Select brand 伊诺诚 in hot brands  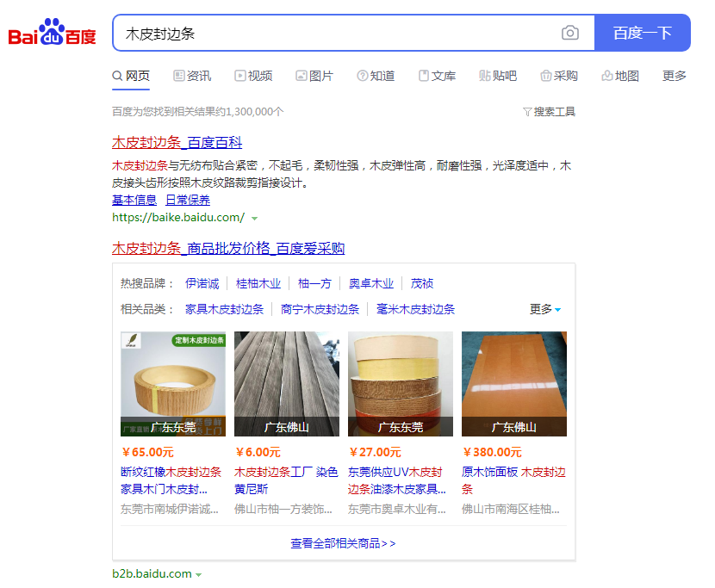pyautogui.click(x=202, y=283)
